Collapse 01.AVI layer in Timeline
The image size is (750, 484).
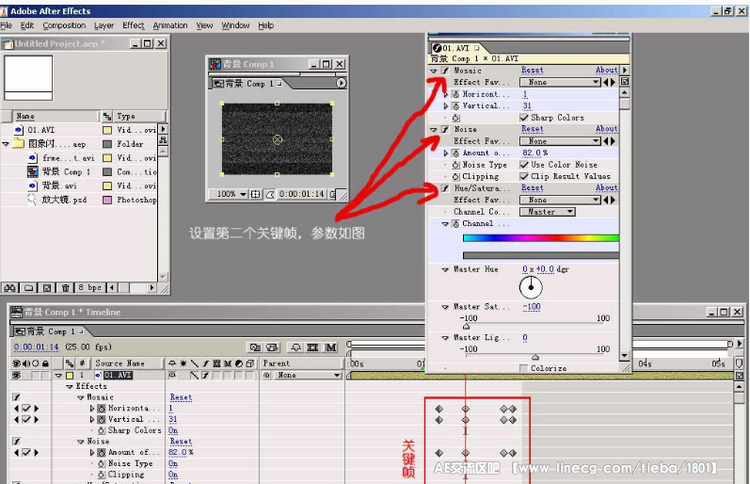point(59,376)
